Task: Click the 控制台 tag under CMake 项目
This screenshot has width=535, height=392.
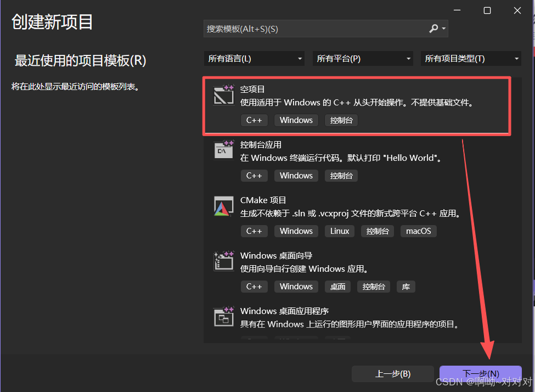Action: 378,231
